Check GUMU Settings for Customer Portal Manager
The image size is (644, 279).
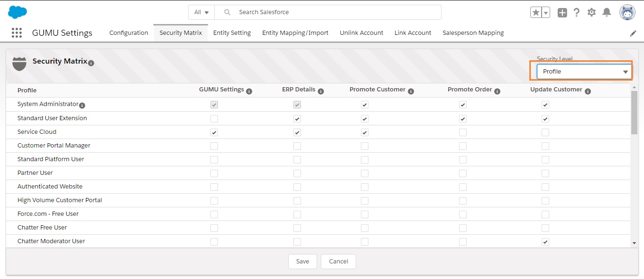pyautogui.click(x=214, y=146)
